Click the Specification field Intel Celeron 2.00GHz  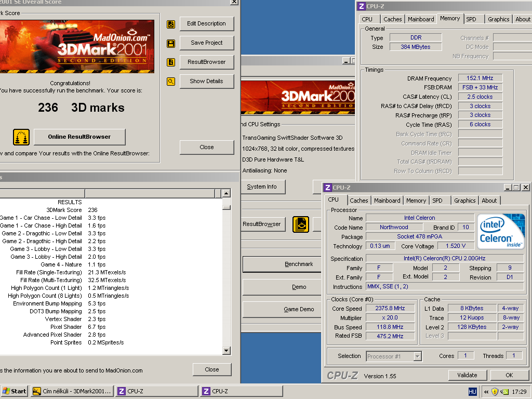[445, 259]
